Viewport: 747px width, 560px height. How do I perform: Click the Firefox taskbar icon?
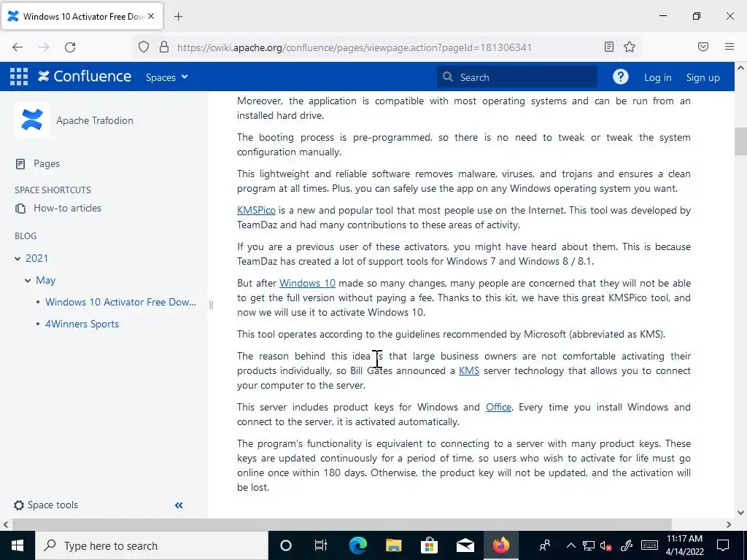click(500, 545)
